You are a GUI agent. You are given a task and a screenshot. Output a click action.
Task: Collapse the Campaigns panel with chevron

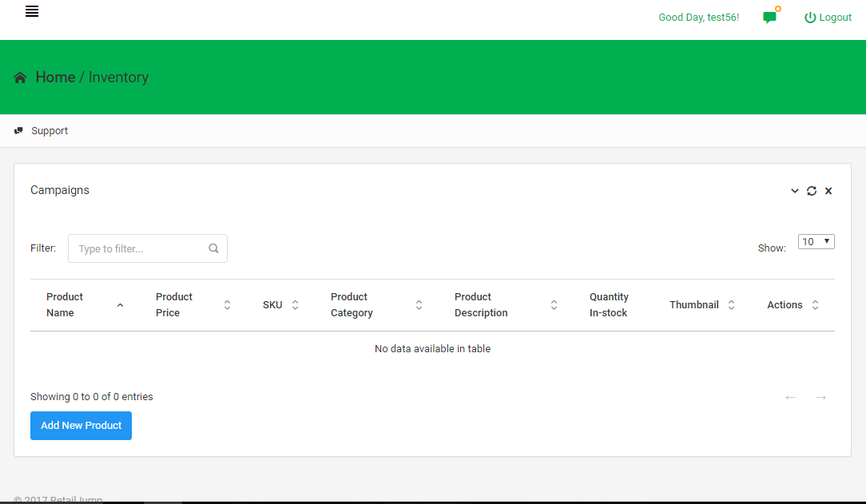click(795, 191)
